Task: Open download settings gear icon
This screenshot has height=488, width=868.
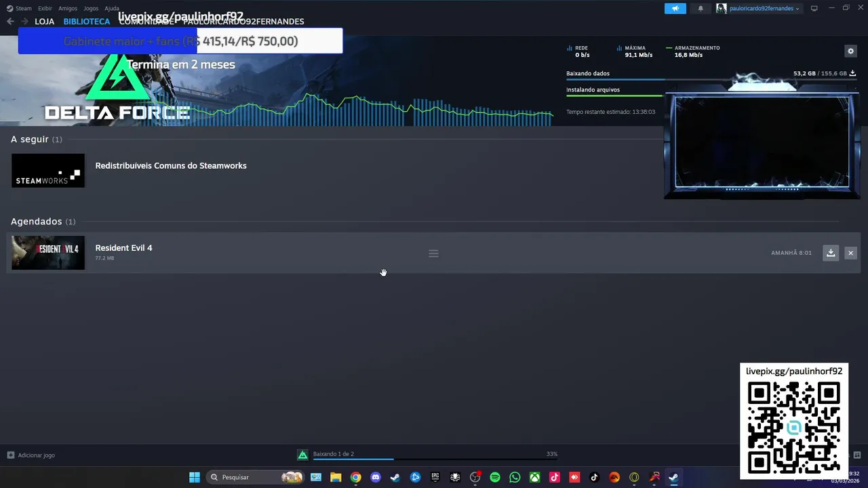Action: pyautogui.click(x=850, y=51)
